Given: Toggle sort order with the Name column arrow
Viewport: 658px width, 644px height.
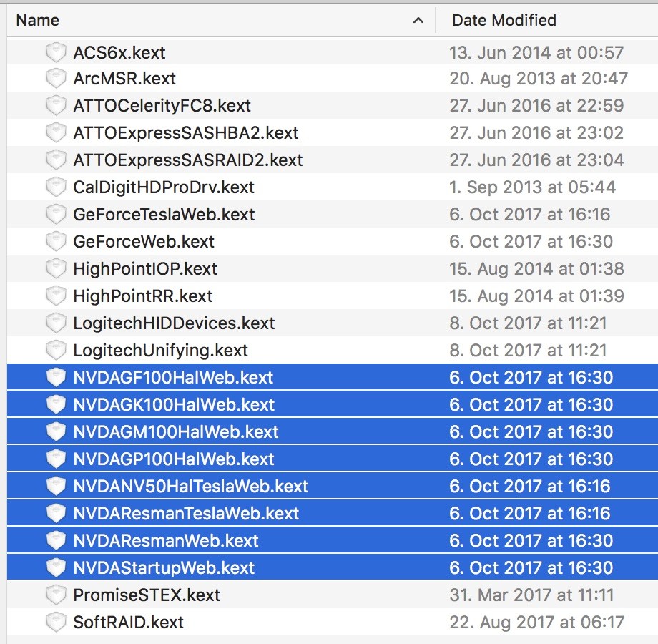Looking at the screenshot, I should [418, 20].
